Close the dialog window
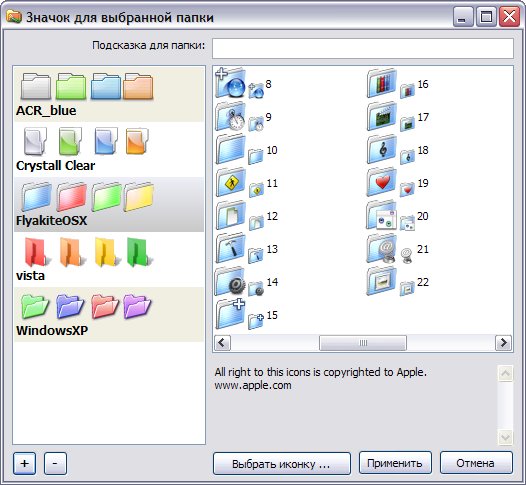The image size is (526, 485). tap(510, 17)
